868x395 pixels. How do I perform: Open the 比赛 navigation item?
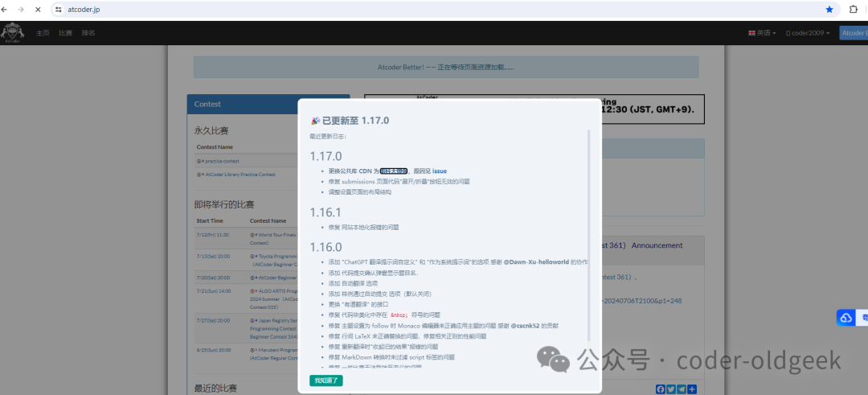click(65, 33)
